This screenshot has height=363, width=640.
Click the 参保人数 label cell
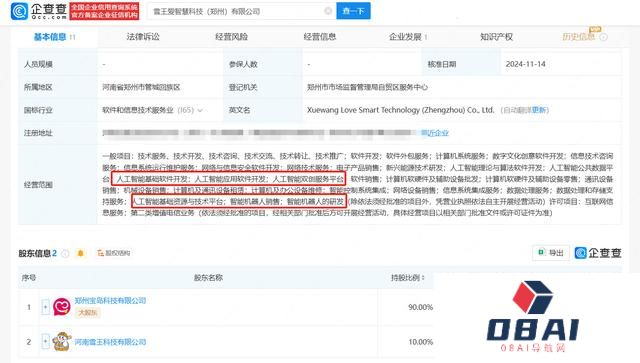tap(243, 64)
